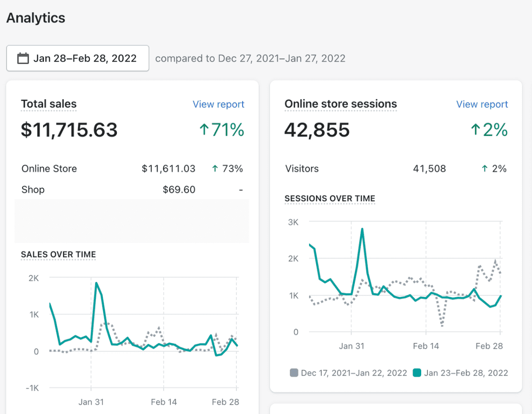Click the up arrow next to Visitors 2%
This screenshot has width=532, height=414.
tap(485, 169)
